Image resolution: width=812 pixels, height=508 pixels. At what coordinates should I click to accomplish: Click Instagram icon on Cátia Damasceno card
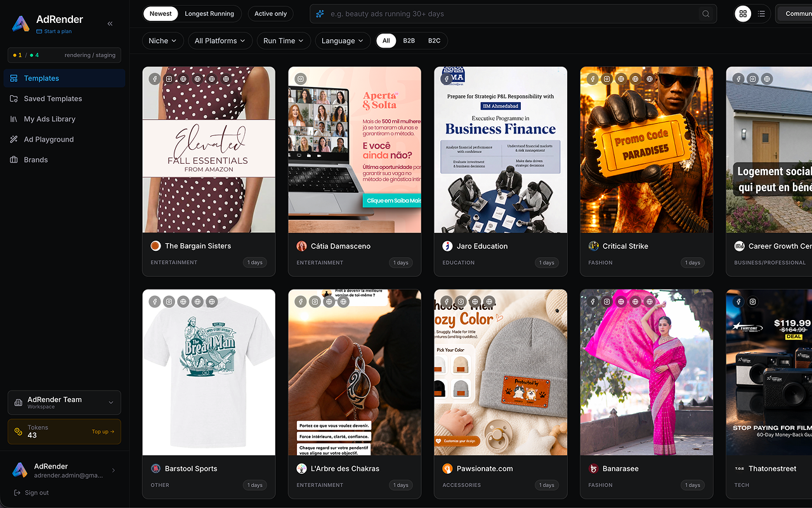[301, 79]
